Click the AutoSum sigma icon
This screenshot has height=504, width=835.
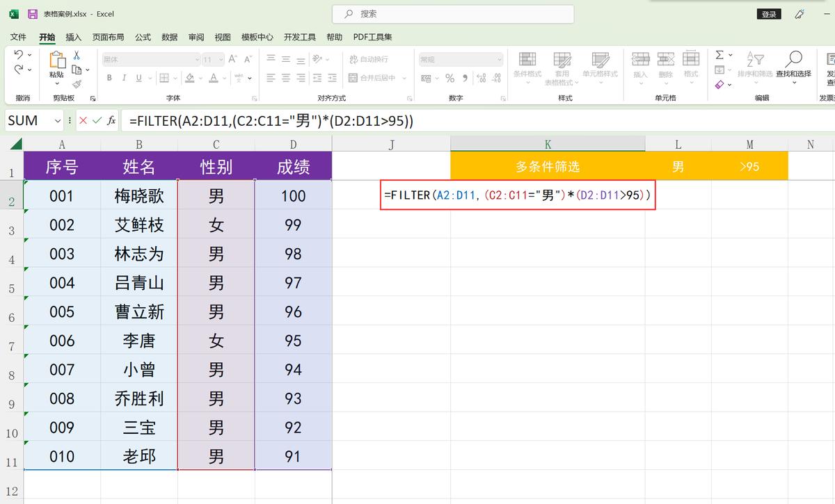(719, 55)
